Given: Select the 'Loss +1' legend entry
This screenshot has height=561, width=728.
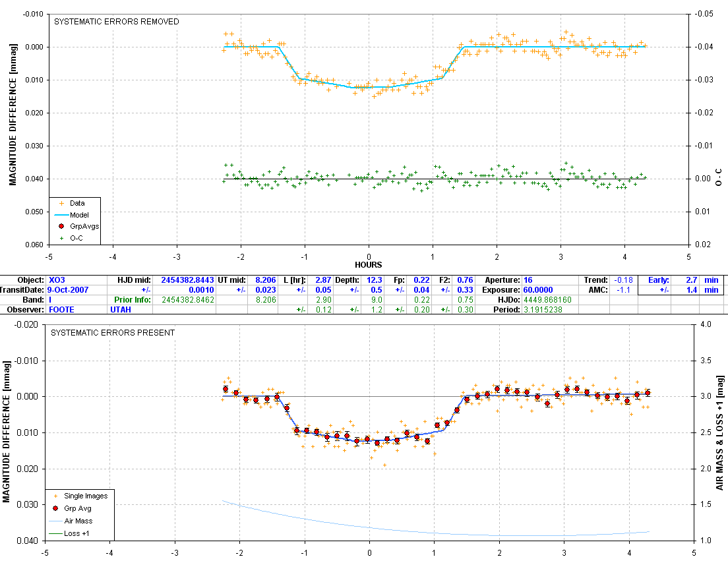Looking at the screenshot, I should point(69,533).
